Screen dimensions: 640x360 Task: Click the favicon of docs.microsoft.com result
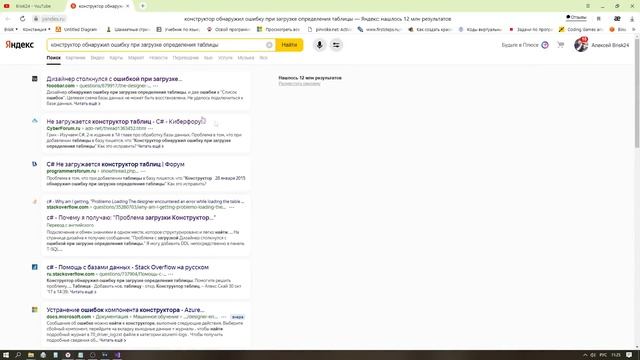coord(35,309)
